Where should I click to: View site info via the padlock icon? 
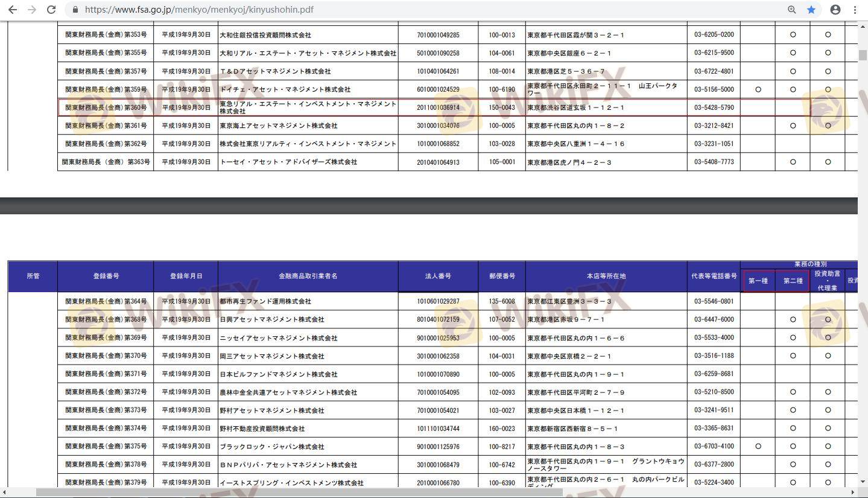coord(75,10)
